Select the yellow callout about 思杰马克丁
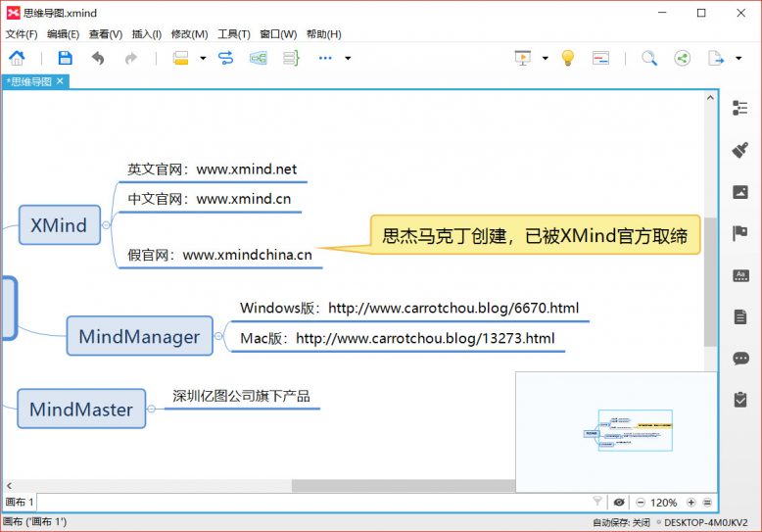Image resolution: width=762 pixels, height=532 pixels. (x=535, y=235)
